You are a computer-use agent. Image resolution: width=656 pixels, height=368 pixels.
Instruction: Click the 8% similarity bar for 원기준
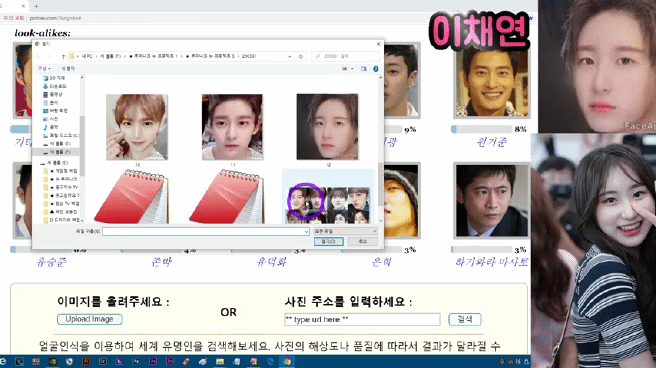(x=482, y=129)
